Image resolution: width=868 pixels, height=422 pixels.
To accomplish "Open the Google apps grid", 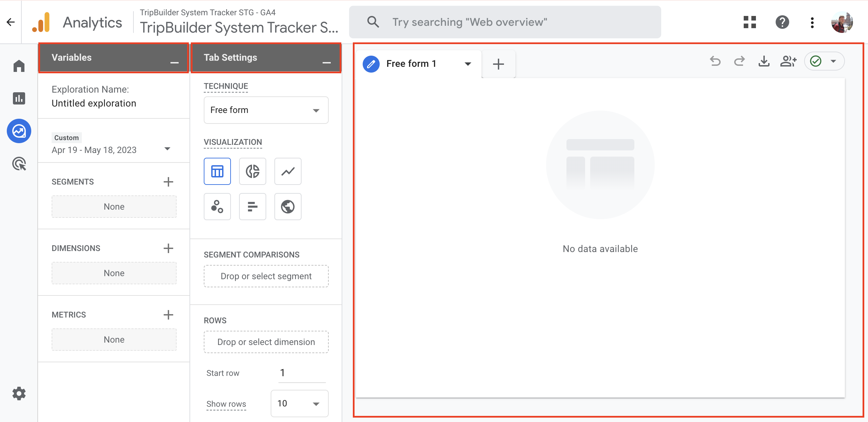I will pos(750,22).
